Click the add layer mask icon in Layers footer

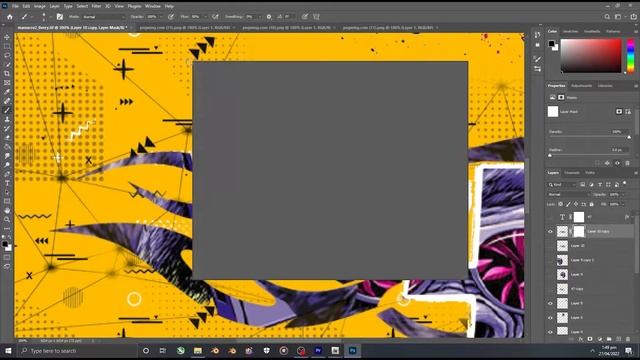click(590, 339)
